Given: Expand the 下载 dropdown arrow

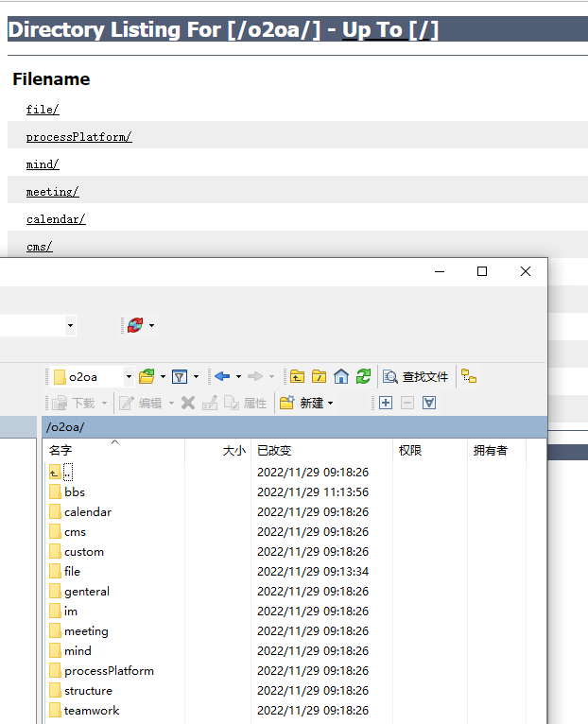Looking at the screenshot, I should 104,403.
